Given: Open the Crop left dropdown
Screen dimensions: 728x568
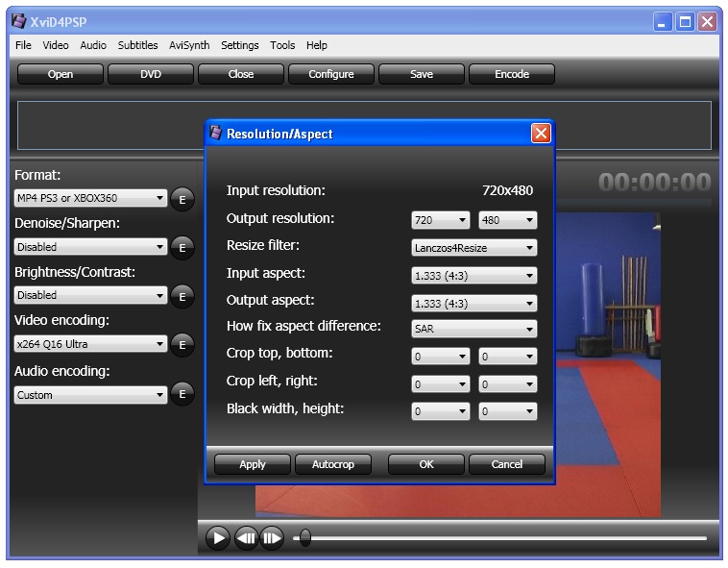Looking at the screenshot, I should click(441, 384).
